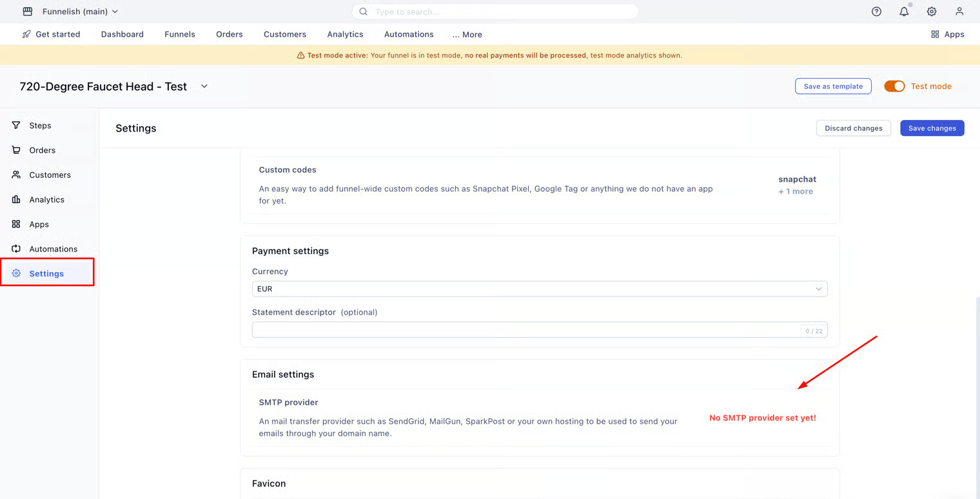Click the Analytics bar chart icon in sidebar
Viewport: 980px width, 499px height.
click(x=16, y=200)
